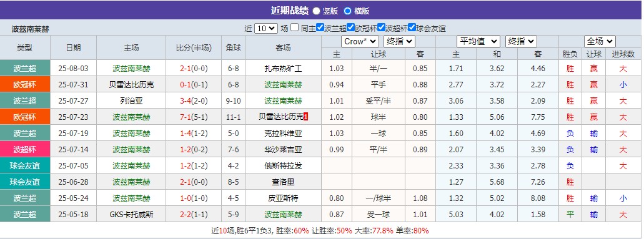The height and width of the screenshot is (239, 644).
Task: Click the score 7-1(5-1)
Action: [194, 117]
